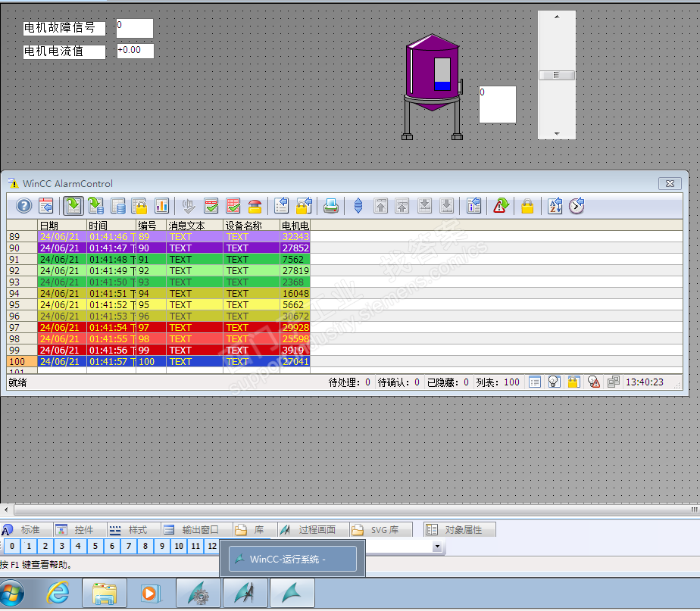Switch to the 标准 palette tab

click(27, 530)
